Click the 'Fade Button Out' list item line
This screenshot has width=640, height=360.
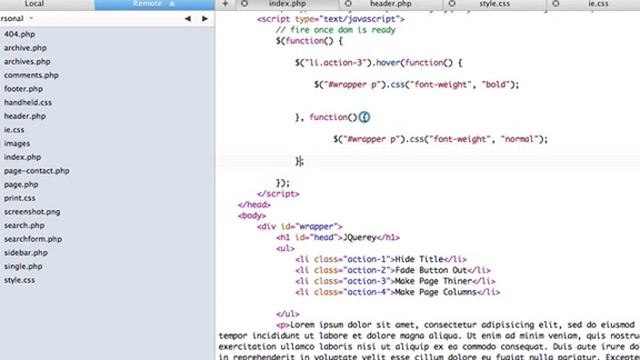(x=393, y=270)
